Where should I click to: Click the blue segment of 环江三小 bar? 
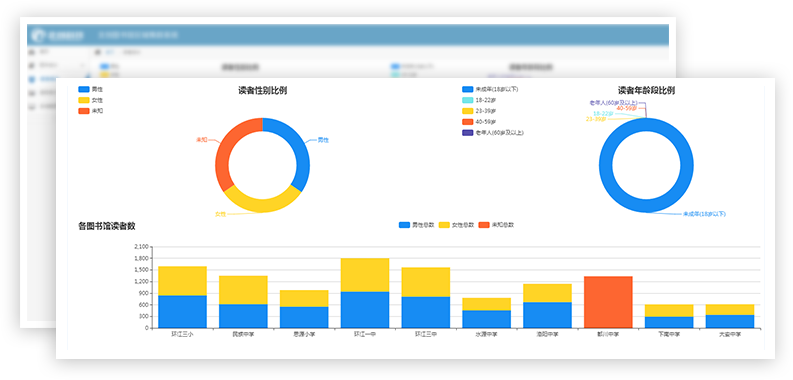pyautogui.click(x=183, y=312)
